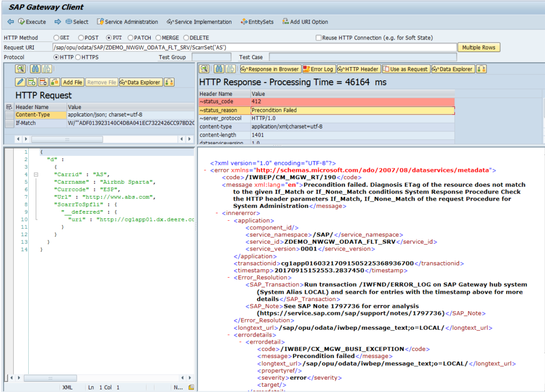Click the Precondition Failed value cell

pos(352,110)
